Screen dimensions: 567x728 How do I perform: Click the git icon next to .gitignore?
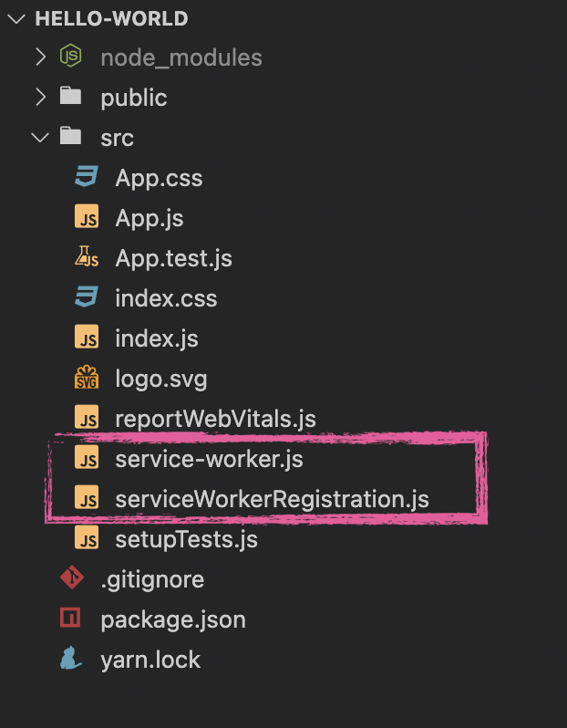tap(71, 577)
